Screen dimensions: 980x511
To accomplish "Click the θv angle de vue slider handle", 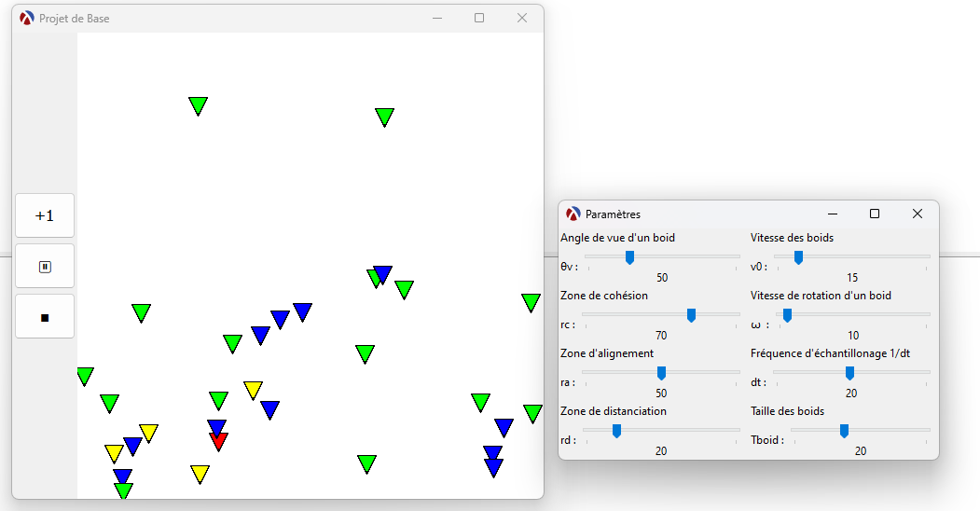I will [x=629, y=257].
